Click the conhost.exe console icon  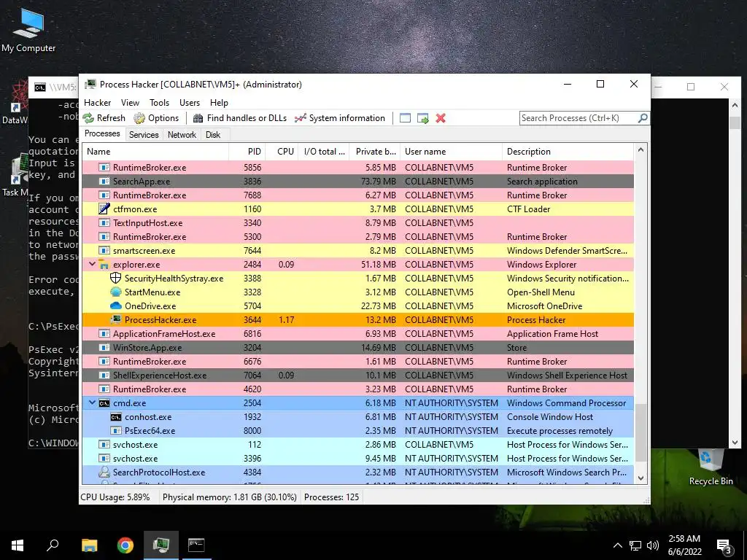pyautogui.click(x=116, y=416)
